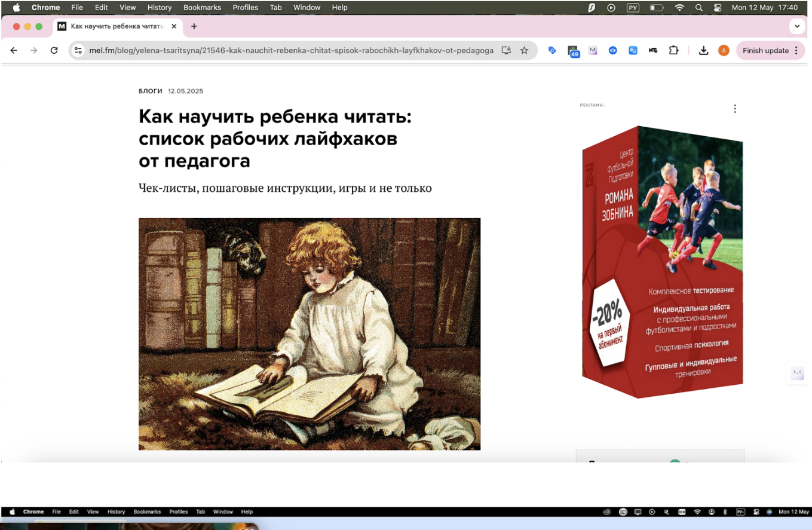
Task: Click the Surfshark icon in the menu bar
Action: click(592, 8)
